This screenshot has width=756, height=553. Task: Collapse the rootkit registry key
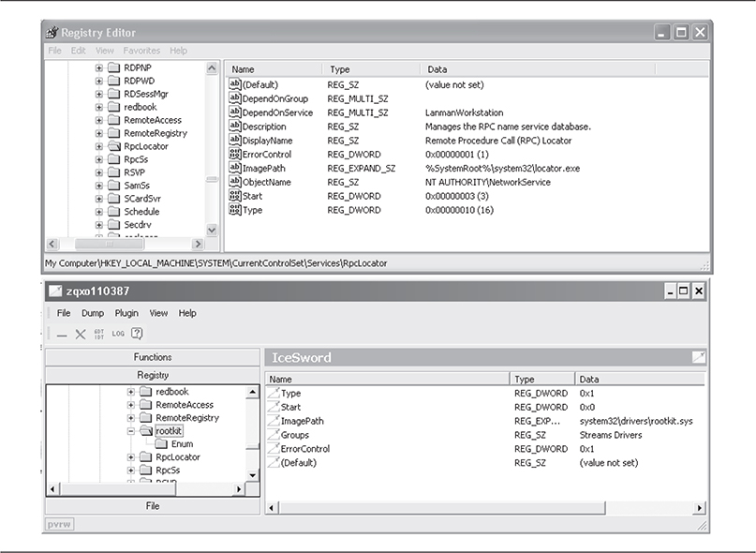(132, 431)
